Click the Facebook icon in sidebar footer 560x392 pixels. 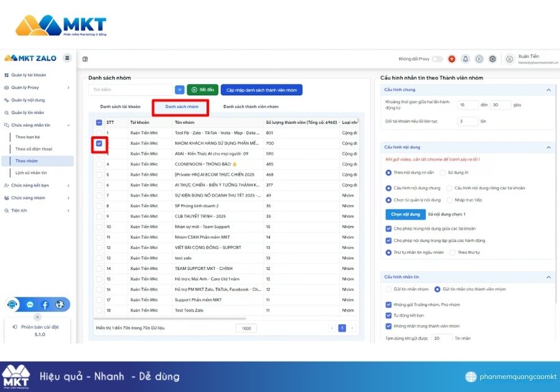[45, 305]
